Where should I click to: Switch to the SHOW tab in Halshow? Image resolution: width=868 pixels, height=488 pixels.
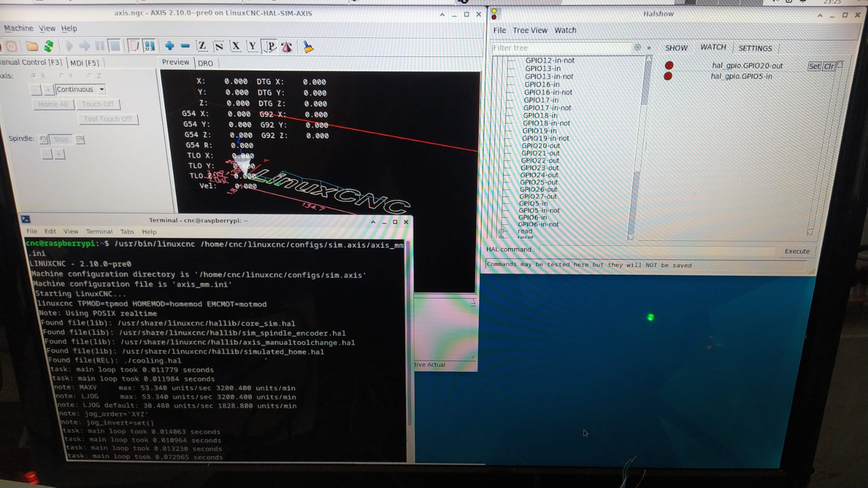point(676,48)
